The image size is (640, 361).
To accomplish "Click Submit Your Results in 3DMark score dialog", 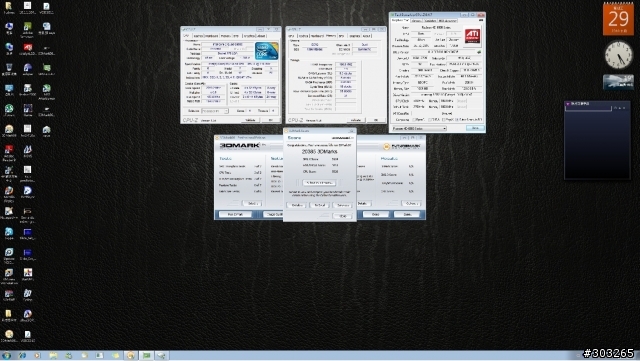I will [x=319, y=183].
